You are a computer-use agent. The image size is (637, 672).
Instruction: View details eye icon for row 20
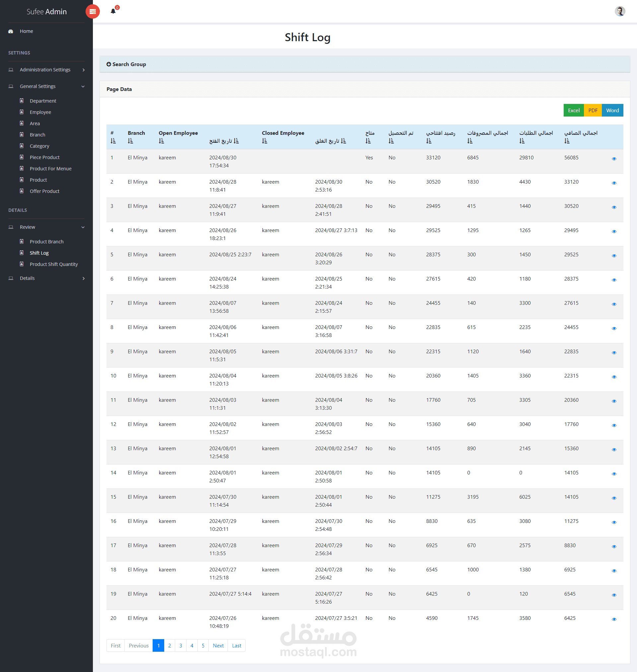tap(614, 619)
